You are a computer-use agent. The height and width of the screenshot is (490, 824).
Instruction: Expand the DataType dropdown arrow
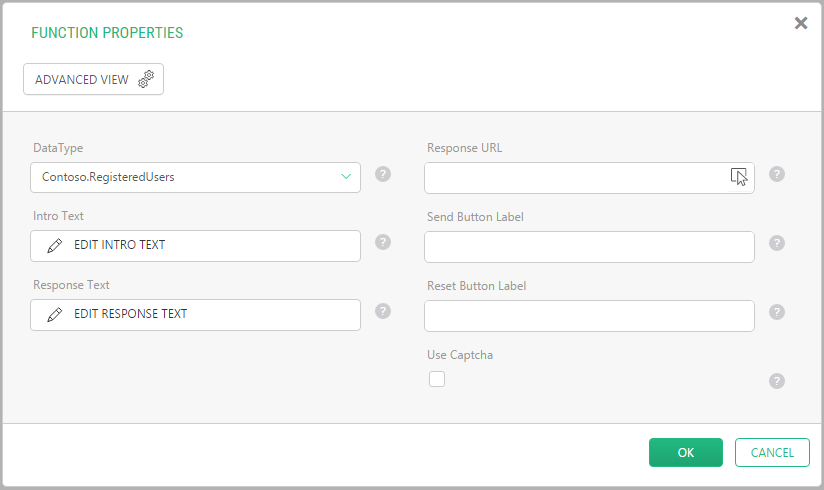346,177
